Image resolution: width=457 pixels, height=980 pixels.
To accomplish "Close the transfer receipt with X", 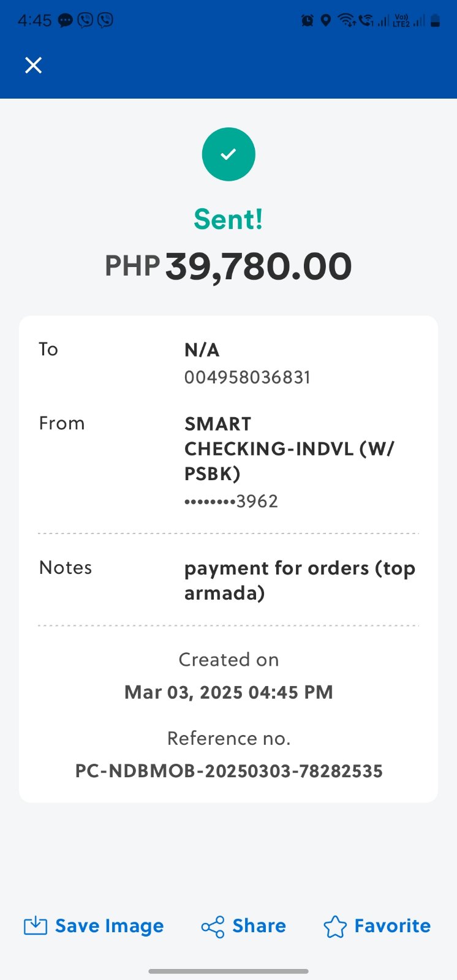I will coord(34,65).
